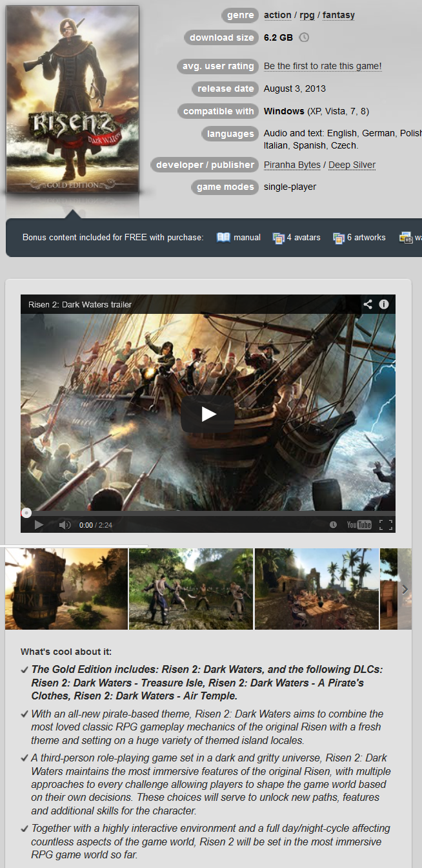Click the 'genre' label pill

coord(240,15)
